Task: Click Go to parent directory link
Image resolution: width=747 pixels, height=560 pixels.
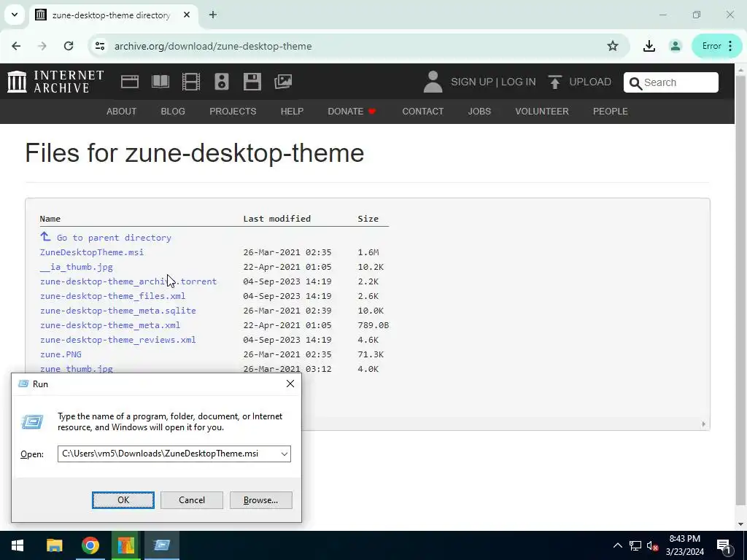Action: (114, 238)
